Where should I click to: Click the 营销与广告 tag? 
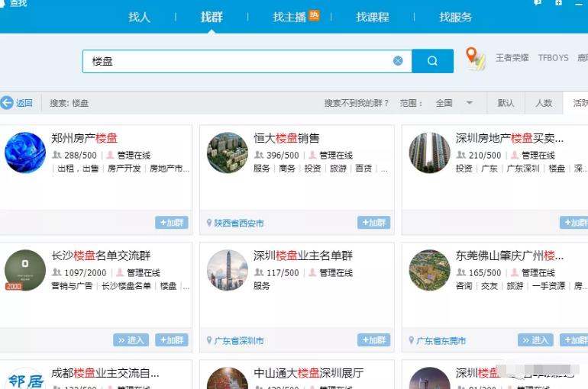coord(72,286)
